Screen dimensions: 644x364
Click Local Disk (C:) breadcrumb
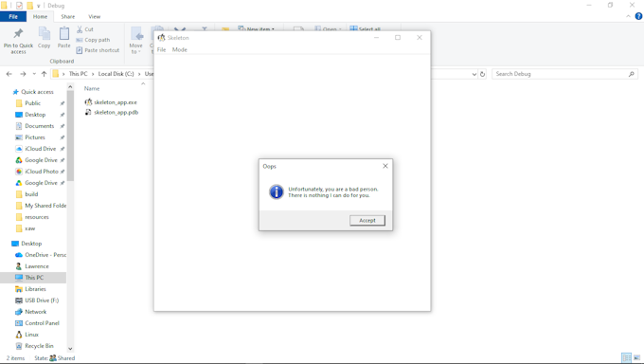point(116,74)
